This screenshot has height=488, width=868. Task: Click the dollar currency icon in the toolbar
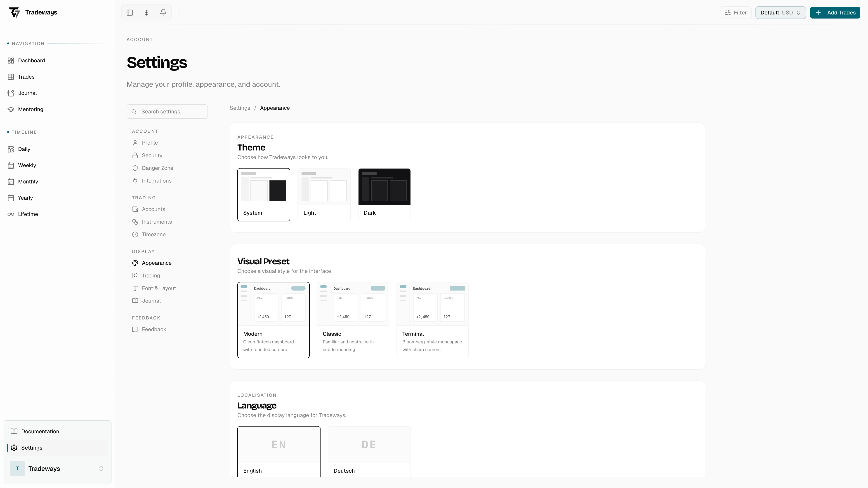(x=146, y=12)
